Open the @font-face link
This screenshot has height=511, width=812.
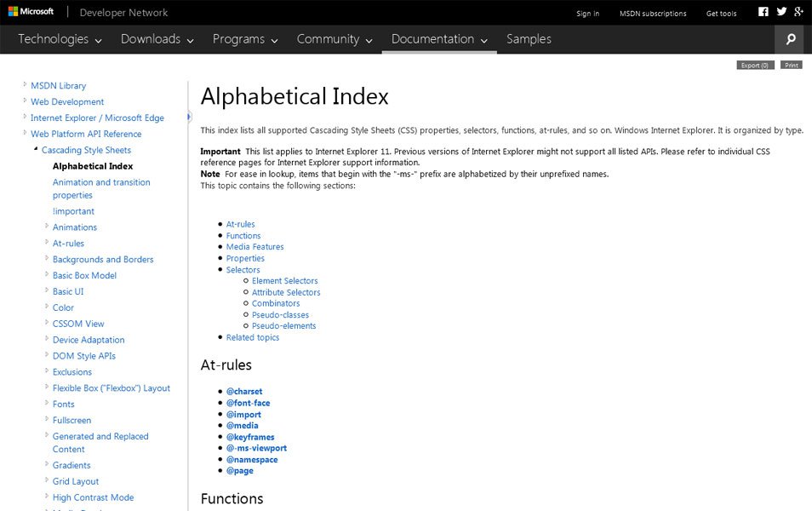click(249, 402)
